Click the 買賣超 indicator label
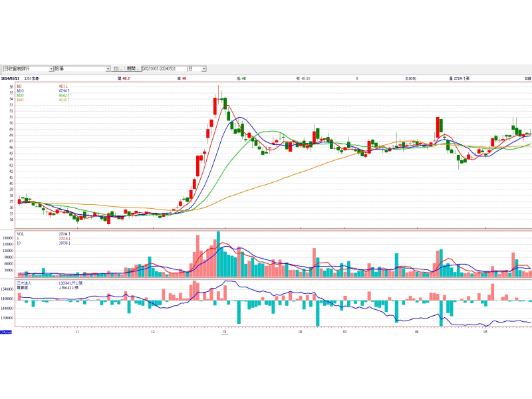The height and width of the screenshot is (399, 532). point(23,287)
